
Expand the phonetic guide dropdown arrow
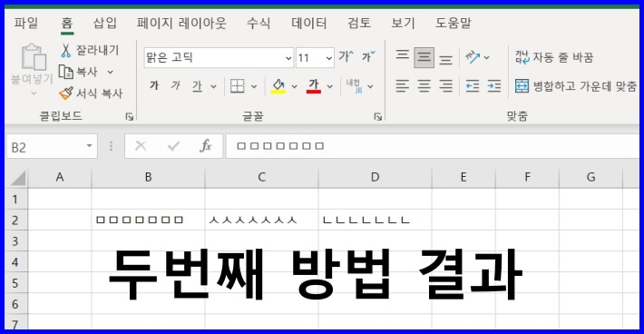pyautogui.click(x=370, y=86)
